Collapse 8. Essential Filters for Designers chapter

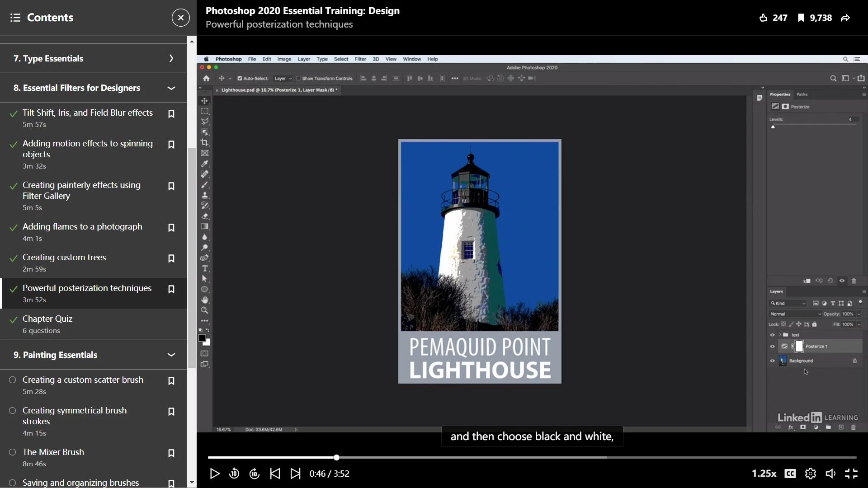171,88
